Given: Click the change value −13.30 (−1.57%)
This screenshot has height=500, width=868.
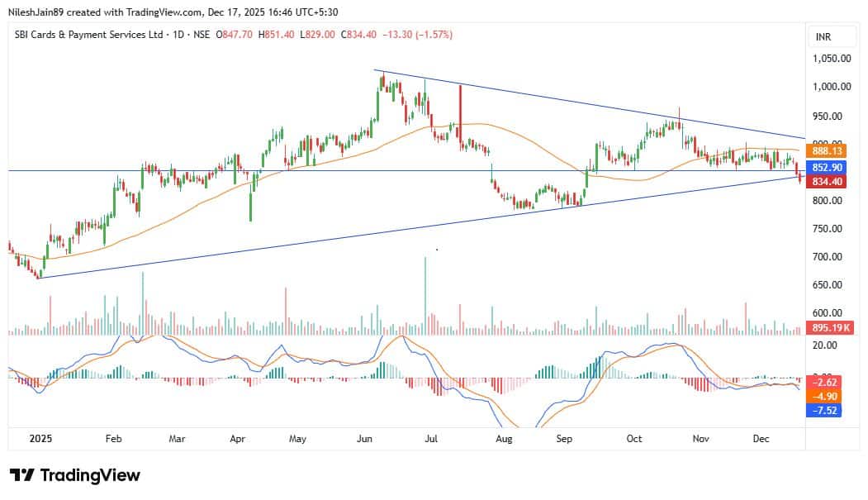Looking at the screenshot, I should pos(417,35).
